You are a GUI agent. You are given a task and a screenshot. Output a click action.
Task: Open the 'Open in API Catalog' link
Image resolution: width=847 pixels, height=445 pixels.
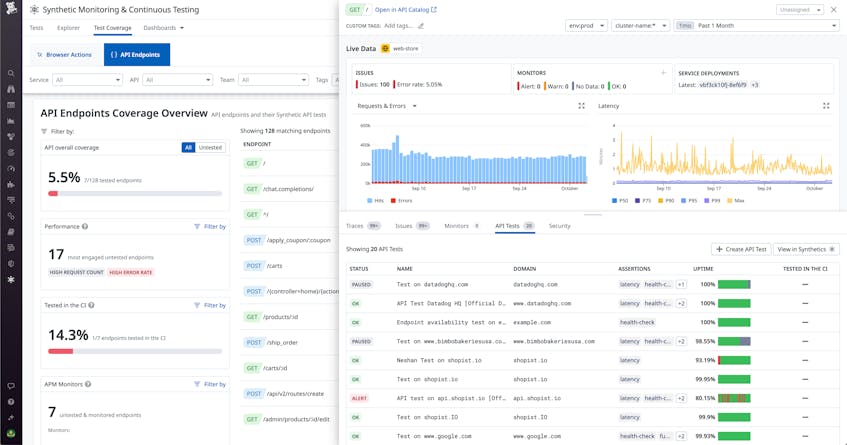click(x=406, y=10)
